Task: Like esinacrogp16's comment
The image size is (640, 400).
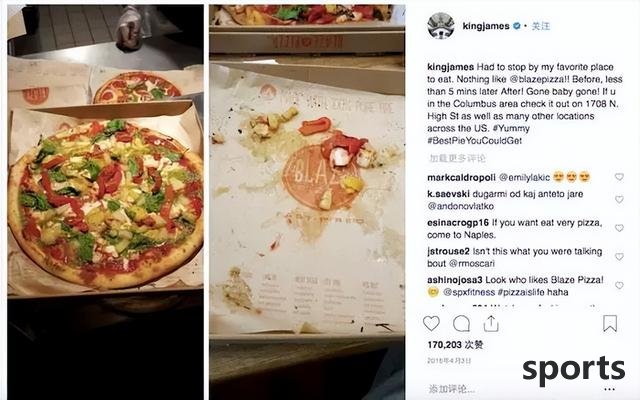Action: click(619, 228)
